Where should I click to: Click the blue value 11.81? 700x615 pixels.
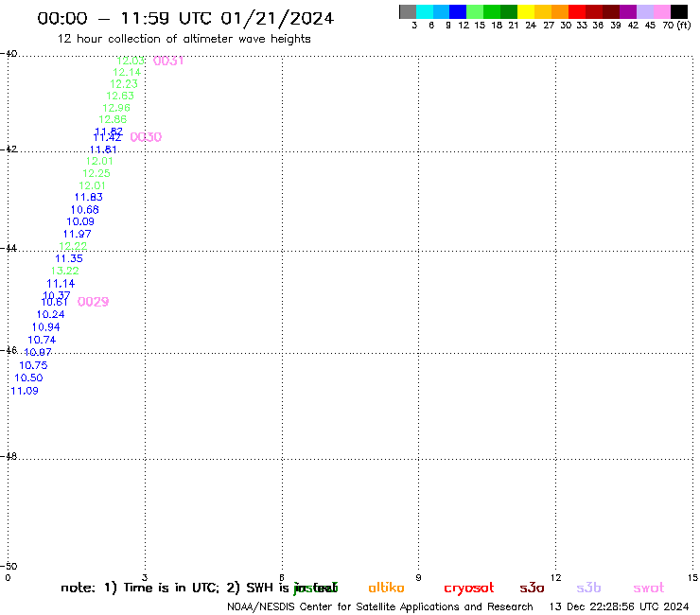click(x=103, y=149)
